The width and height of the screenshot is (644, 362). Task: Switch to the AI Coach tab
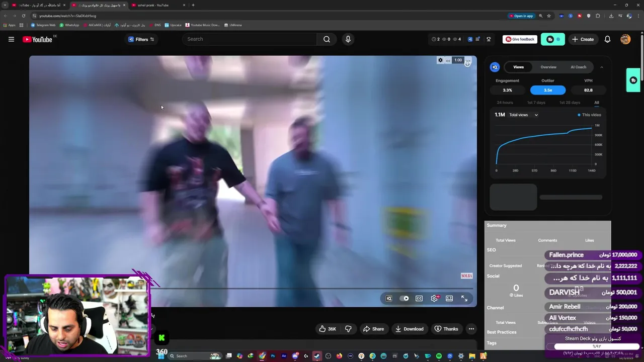pos(578,67)
